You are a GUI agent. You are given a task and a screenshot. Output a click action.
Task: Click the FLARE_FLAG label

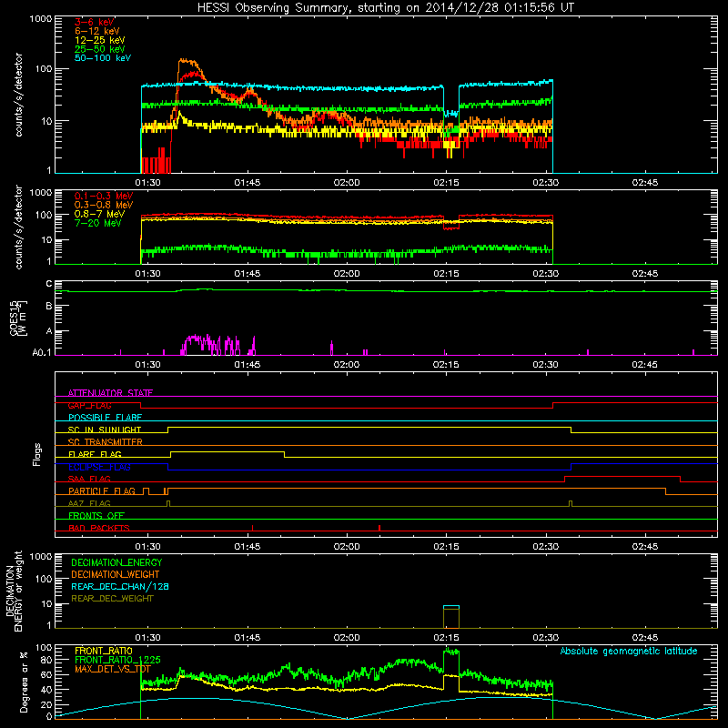click(x=95, y=454)
